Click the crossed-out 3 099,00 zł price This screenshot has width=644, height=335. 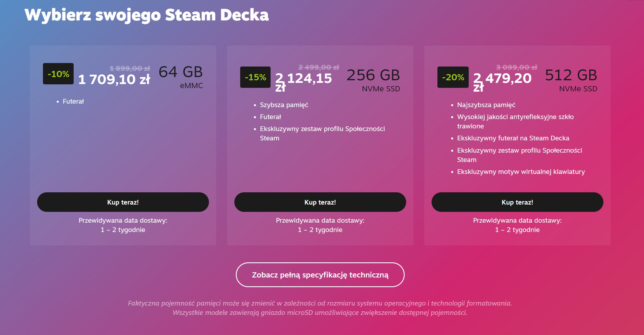517,67
